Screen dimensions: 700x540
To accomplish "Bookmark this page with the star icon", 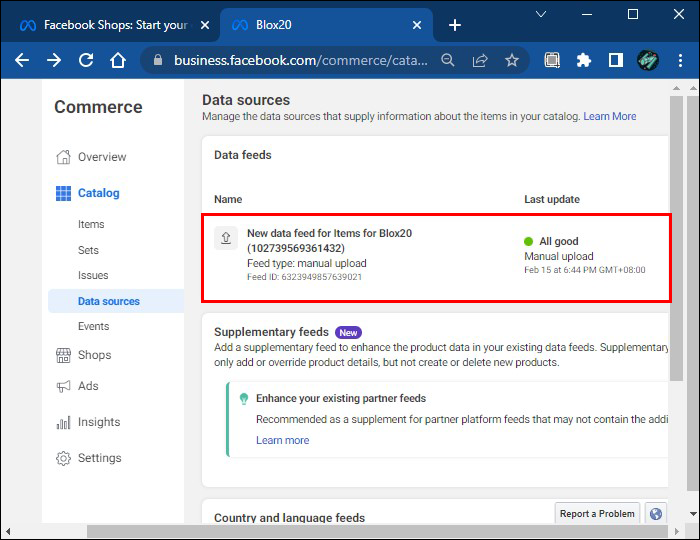I will (512, 60).
